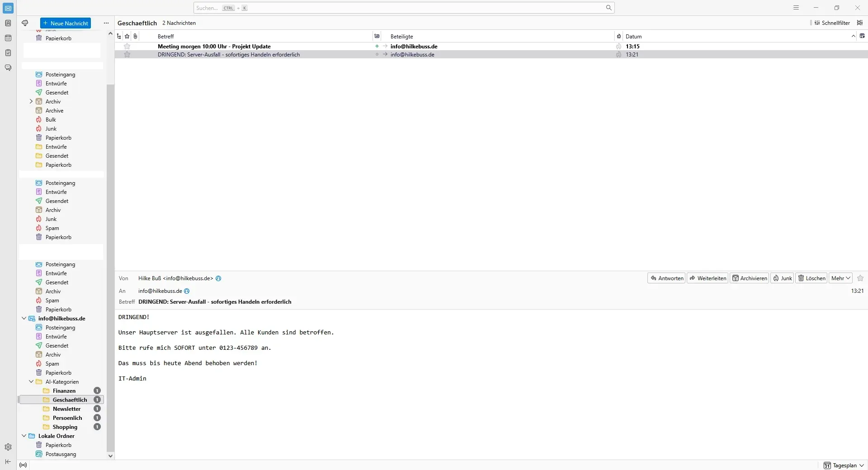Star the open message in header
Image resolution: width=868 pixels, height=470 pixels.
tap(860, 278)
